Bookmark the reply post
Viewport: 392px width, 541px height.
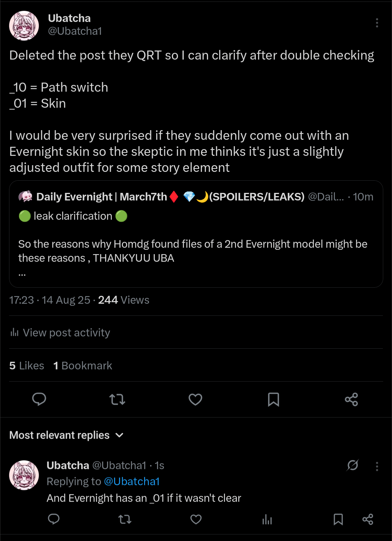[338, 519]
